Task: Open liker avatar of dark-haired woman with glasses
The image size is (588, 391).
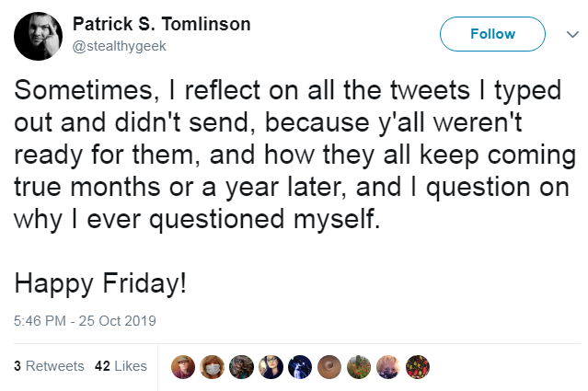Action: click(271, 367)
